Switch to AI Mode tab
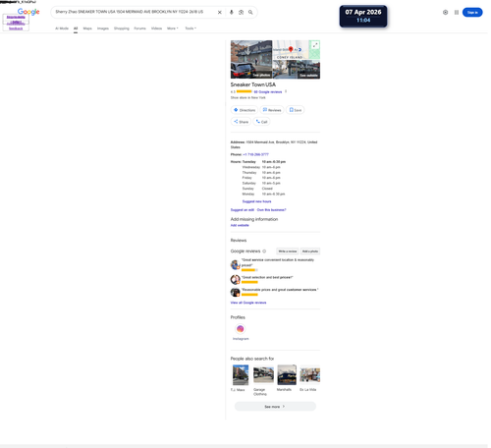 tap(62, 28)
